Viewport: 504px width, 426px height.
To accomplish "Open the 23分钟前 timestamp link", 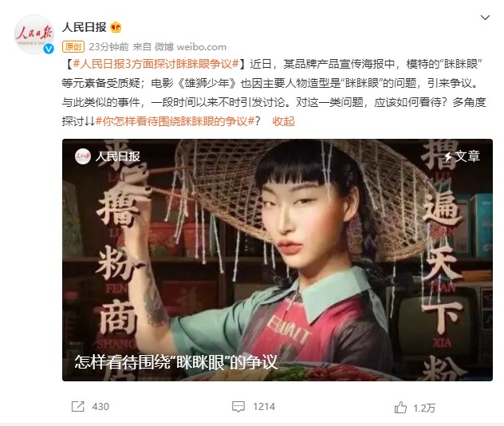I will pyautogui.click(x=108, y=47).
